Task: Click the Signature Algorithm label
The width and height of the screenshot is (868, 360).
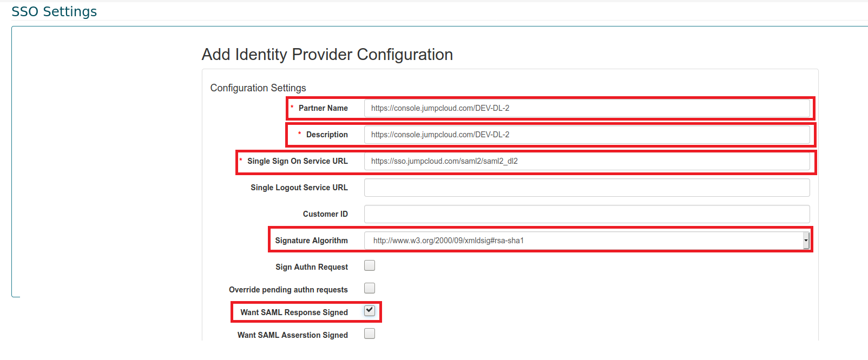Action: (x=311, y=241)
